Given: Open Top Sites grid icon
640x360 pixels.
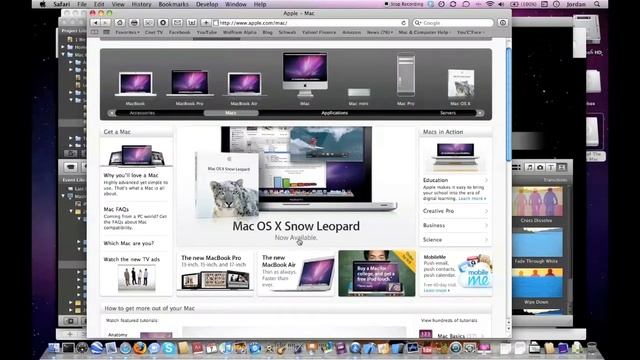Looking at the screenshot, I should tap(107, 32).
